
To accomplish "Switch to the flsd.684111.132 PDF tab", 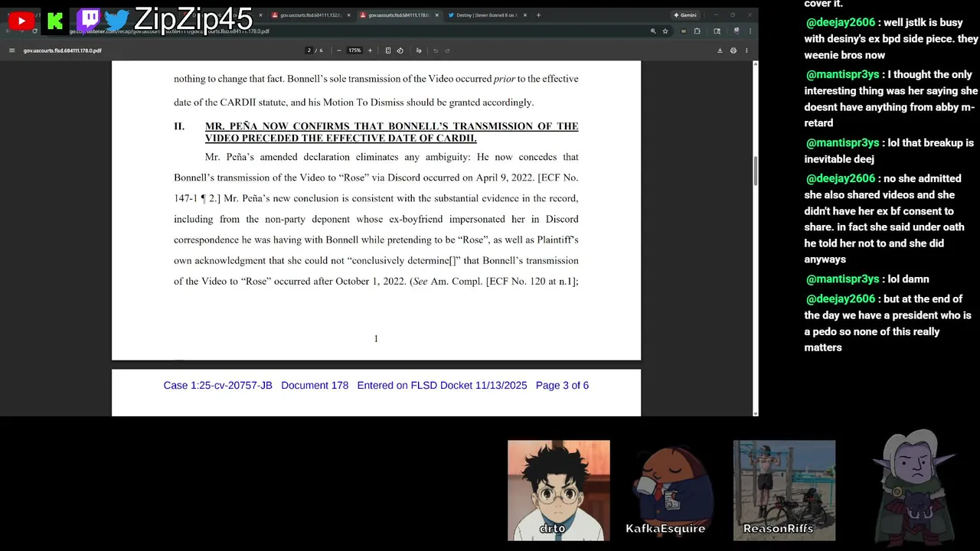I will pos(310,15).
